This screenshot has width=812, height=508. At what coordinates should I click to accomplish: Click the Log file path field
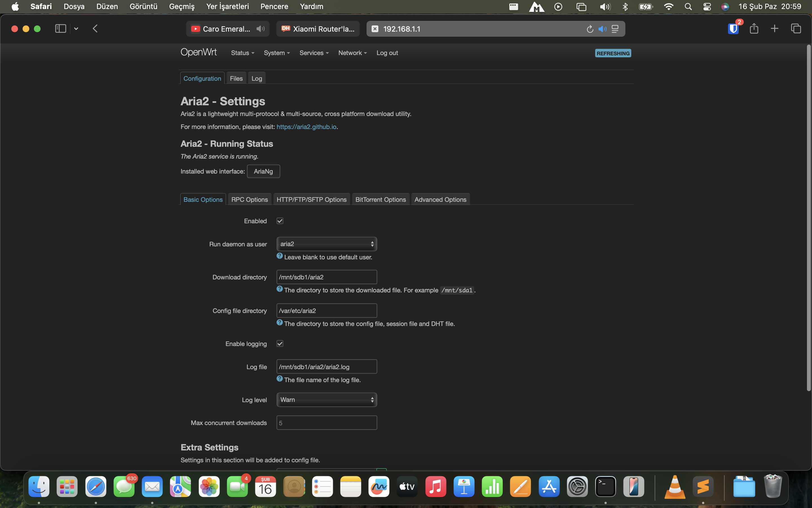click(326, 367)
